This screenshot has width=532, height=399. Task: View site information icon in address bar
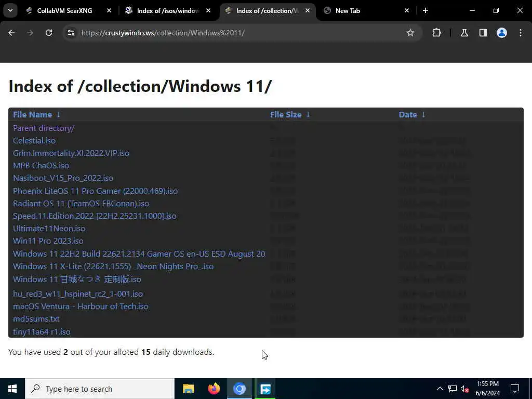click(71, 33)
